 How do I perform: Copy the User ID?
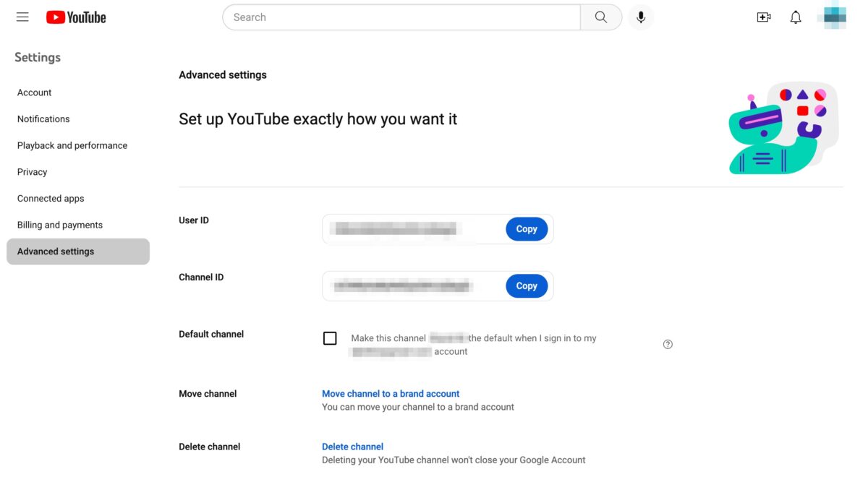pyautogui.click(x=526, y=229)
